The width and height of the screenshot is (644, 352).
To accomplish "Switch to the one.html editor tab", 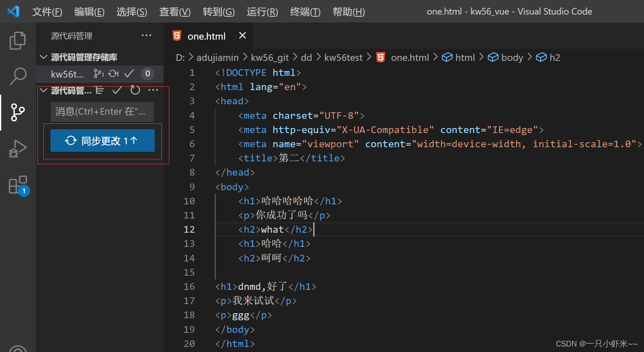I will point(206,36).
